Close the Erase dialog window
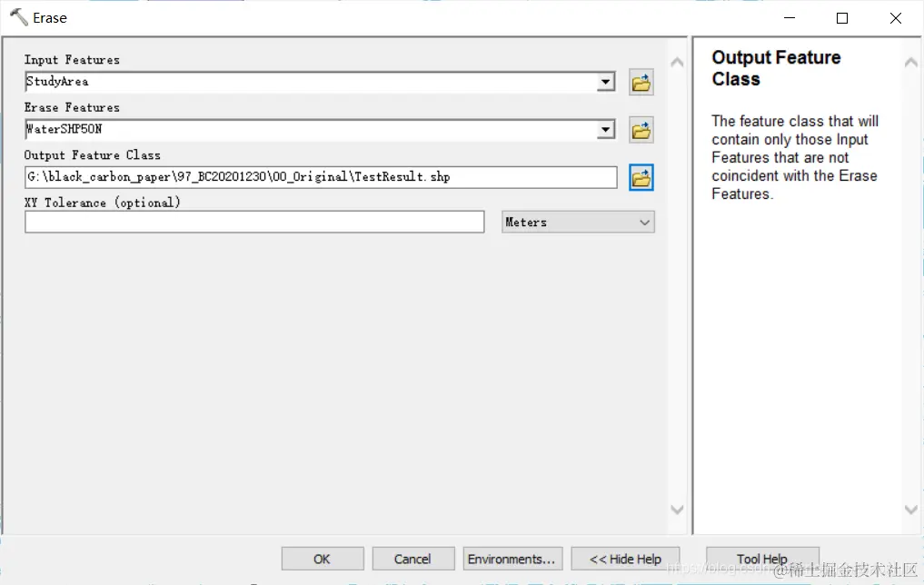924x585 pixels. pos(896,17)
